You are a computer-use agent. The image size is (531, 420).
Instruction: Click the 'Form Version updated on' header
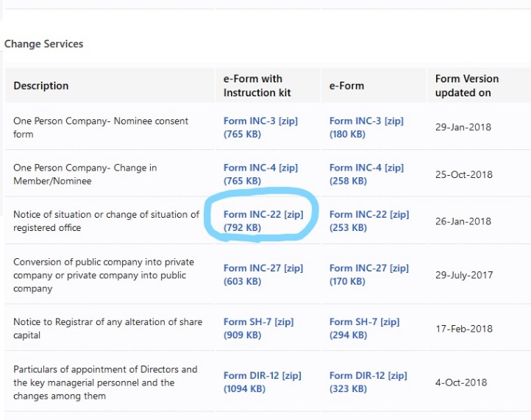click(466, 85)
